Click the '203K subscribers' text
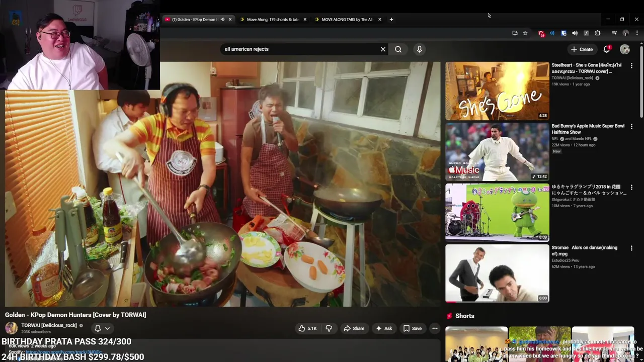 coord(36,332)
